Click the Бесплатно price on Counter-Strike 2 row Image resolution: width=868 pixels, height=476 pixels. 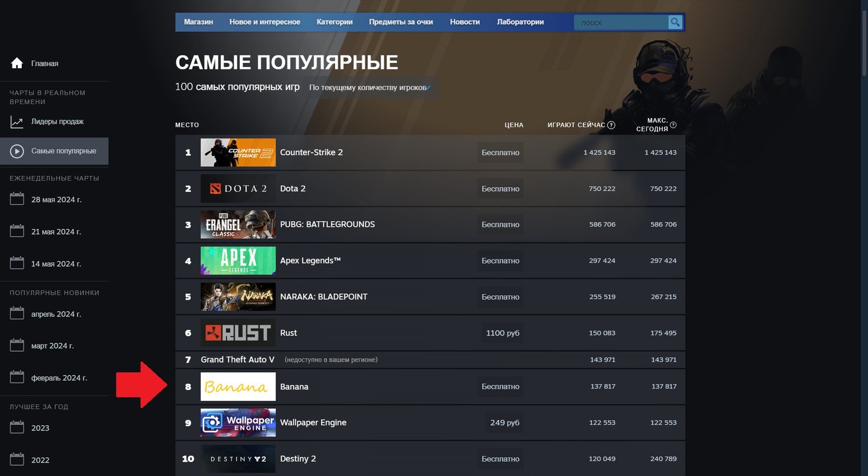coord(500,153)
